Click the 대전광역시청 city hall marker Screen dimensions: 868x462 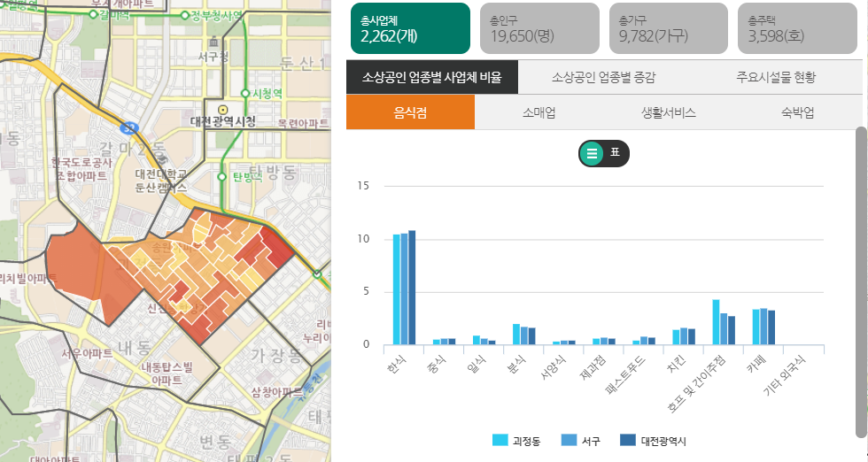(x=222, y=110)
